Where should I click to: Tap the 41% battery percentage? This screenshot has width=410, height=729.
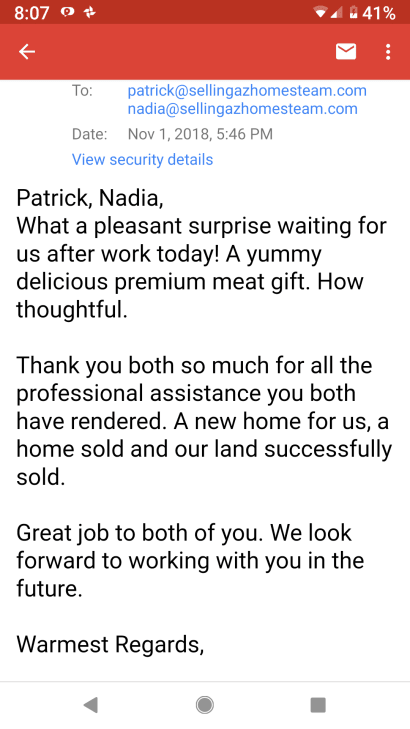(378, 13)
